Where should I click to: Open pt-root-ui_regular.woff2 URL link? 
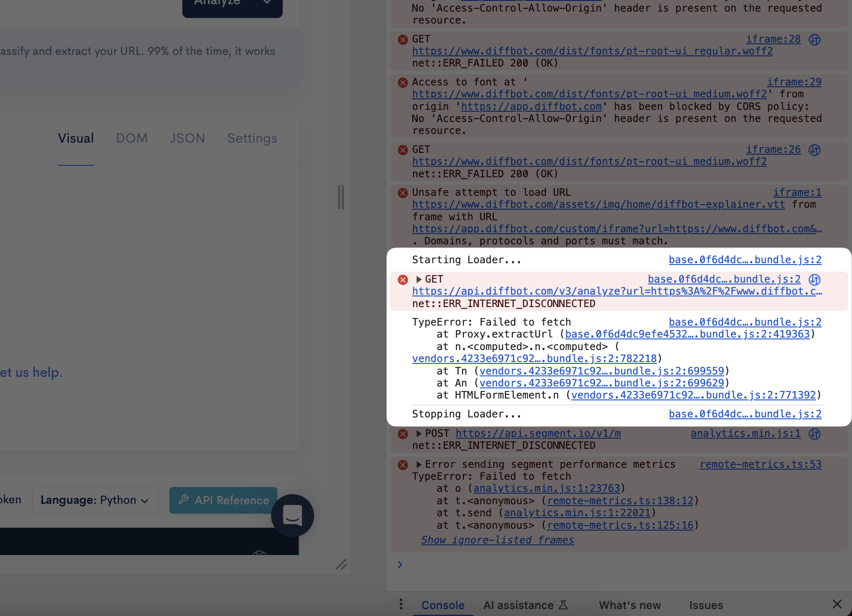tap(592, 51)
